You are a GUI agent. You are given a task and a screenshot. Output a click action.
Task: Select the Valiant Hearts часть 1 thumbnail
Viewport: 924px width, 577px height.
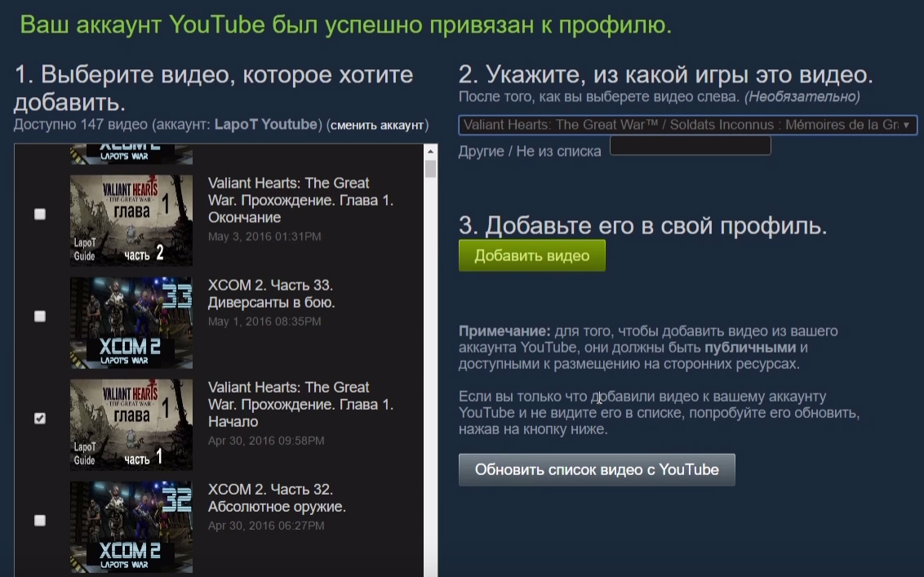coord(131,424)
